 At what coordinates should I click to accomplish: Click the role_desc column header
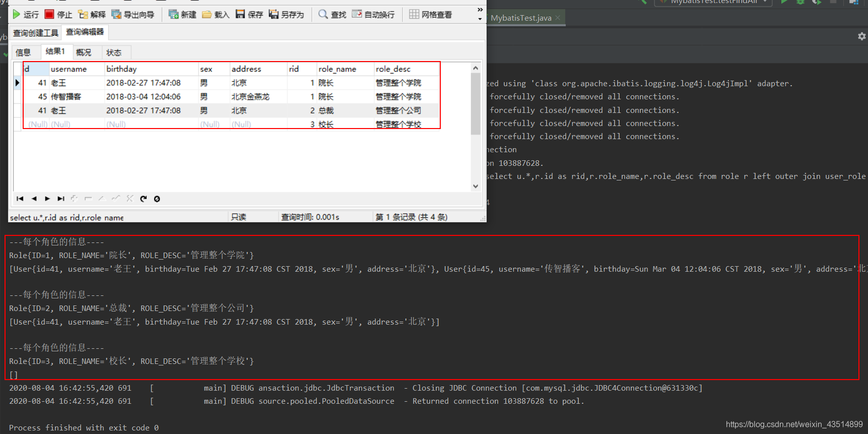coord(407,69)
